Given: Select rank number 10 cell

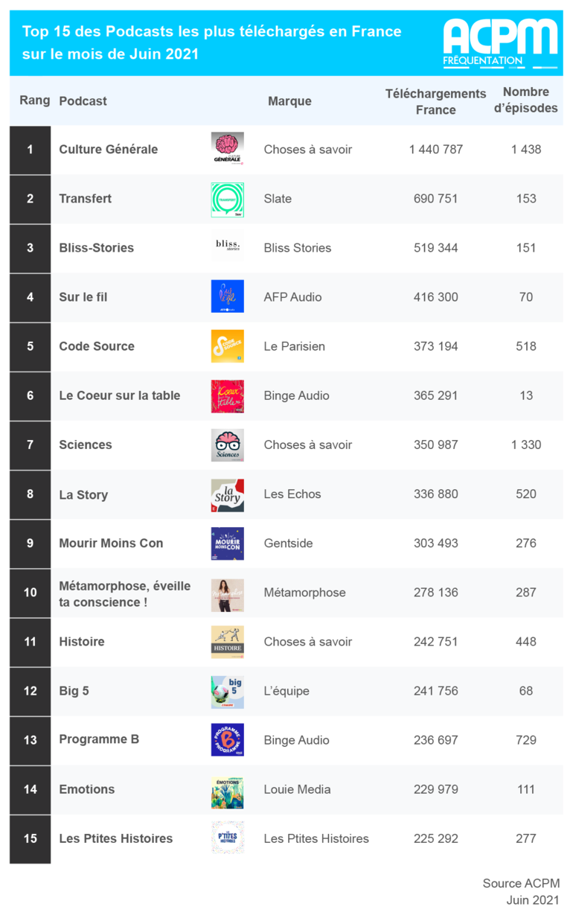Looking at the screenshot, I should coord(31,593).
